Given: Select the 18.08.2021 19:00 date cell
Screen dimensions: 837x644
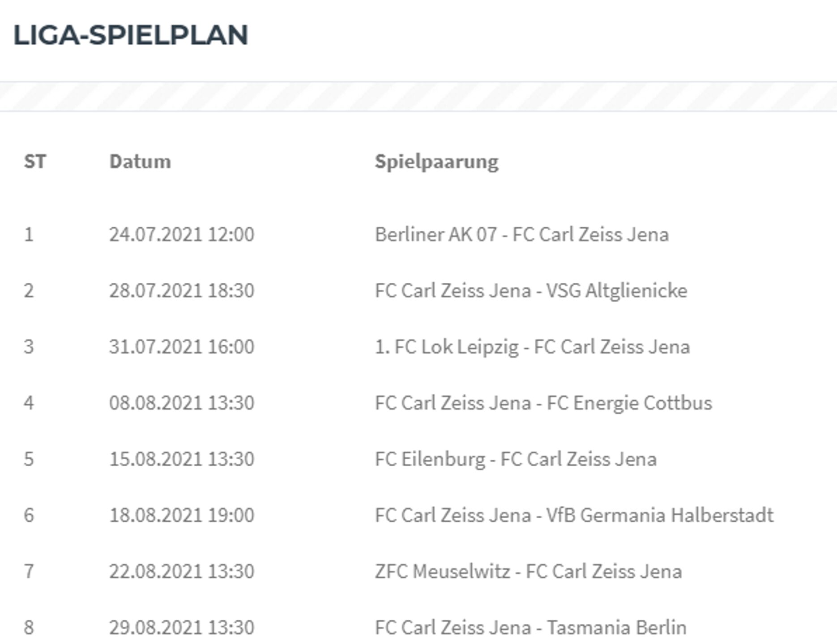Looking at the screenshot, I should (x=181, y=515).
